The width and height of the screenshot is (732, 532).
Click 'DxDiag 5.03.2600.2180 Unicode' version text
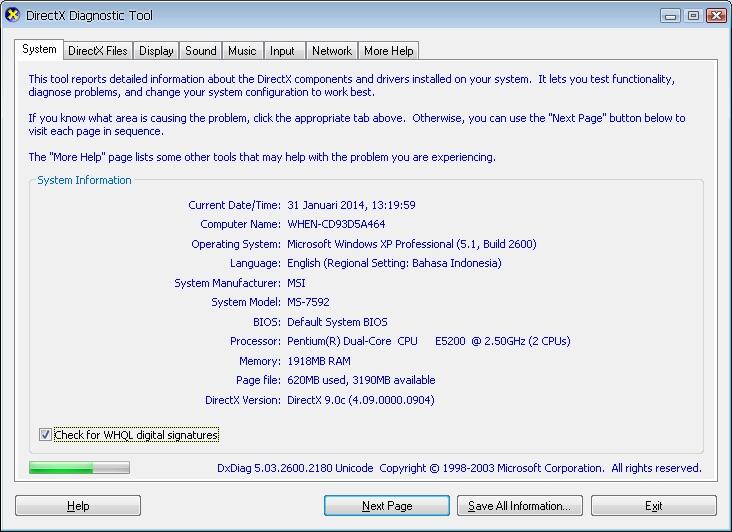(295, 468)
